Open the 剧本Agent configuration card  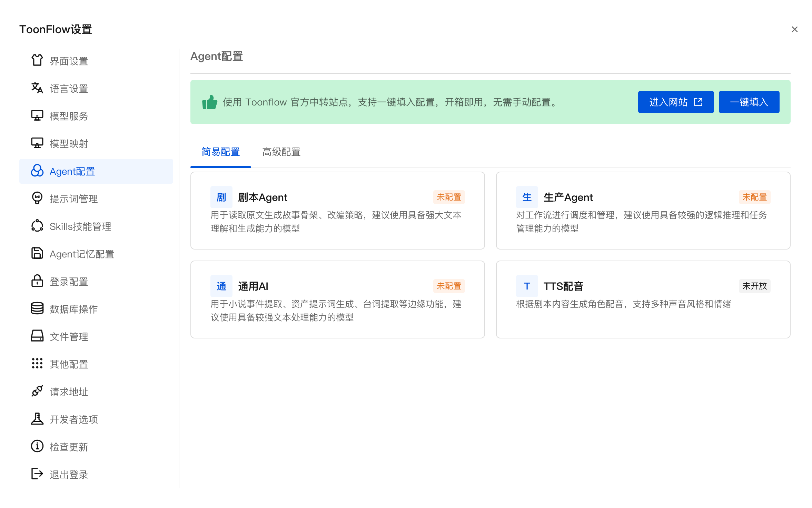coord(338,211)
